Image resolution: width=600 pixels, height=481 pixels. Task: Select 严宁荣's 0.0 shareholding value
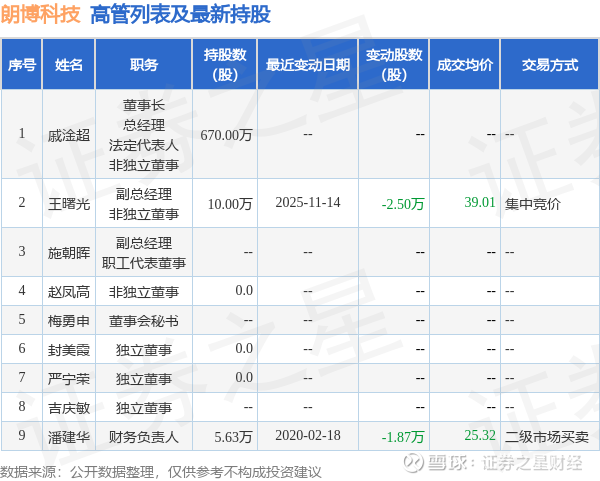tap(244, 377)
